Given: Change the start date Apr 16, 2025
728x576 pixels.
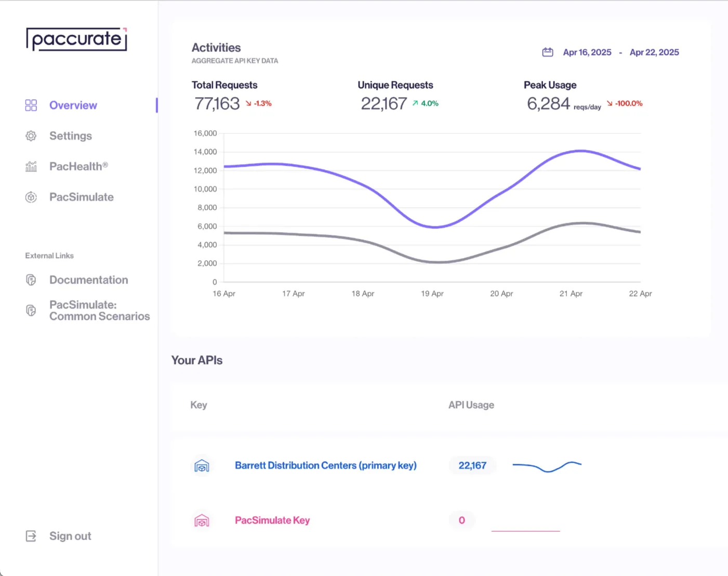Looking at the screenshot, I should pos(587,52).
